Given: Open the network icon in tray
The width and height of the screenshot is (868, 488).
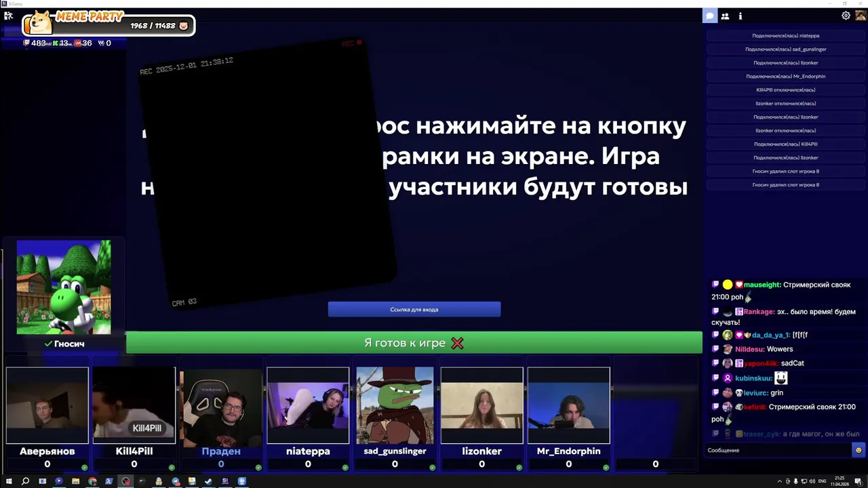Looking at the screenshot, I should coord(804,481).
